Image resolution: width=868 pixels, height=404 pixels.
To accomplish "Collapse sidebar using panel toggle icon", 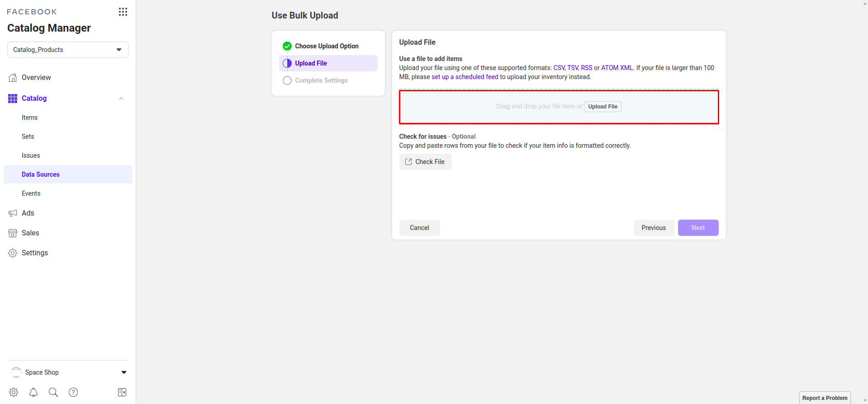I will (122, 392).
